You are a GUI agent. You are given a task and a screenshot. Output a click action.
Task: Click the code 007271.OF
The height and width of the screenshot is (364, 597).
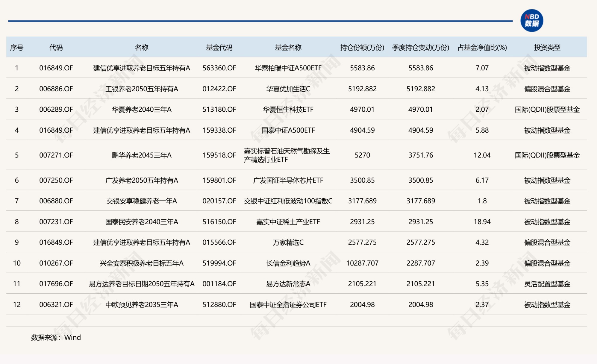(56, 155)
